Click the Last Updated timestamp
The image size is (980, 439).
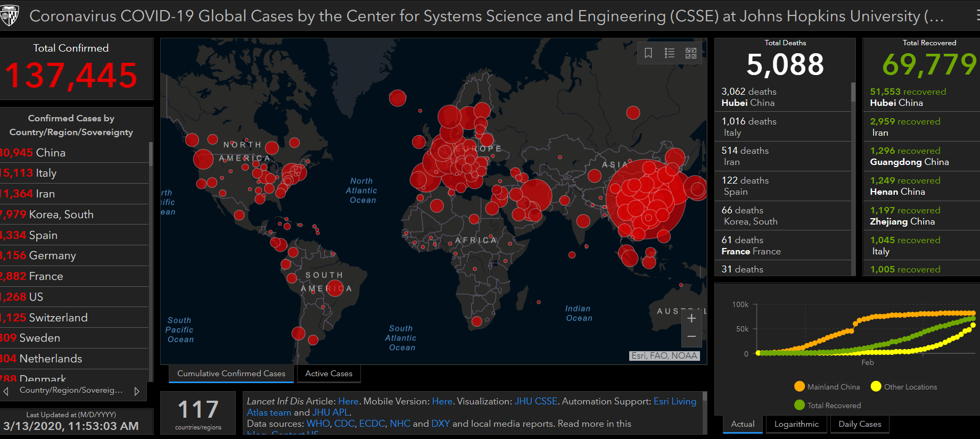(71, 426)
